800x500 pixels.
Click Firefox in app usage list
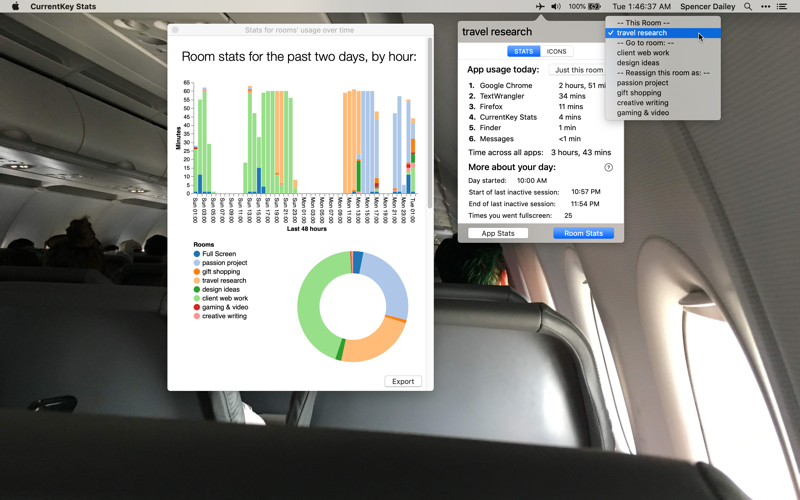pyautogui.click(x=491, y=107)
